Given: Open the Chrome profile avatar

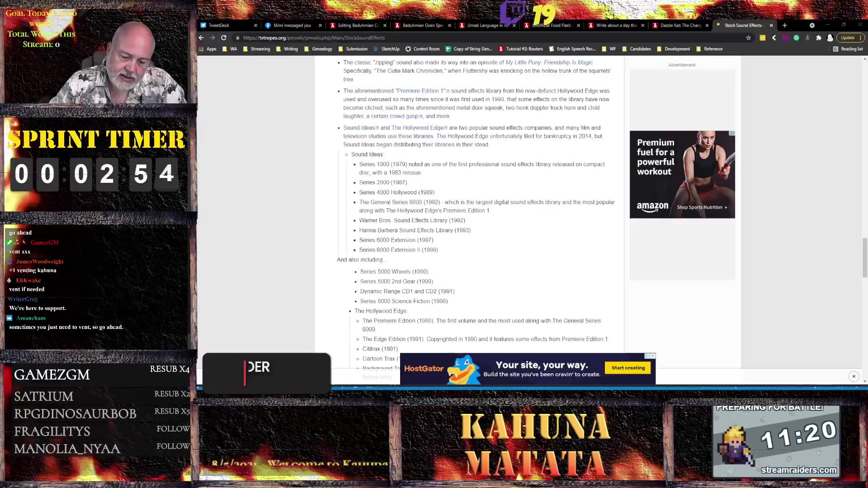Looking at the screenshot, I should click(x=830, y=38).
